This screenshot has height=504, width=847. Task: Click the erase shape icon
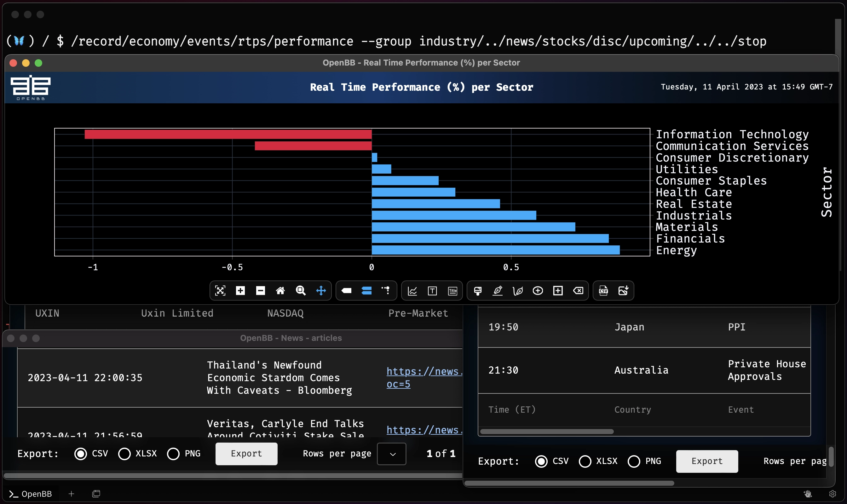tap(578, 291)
